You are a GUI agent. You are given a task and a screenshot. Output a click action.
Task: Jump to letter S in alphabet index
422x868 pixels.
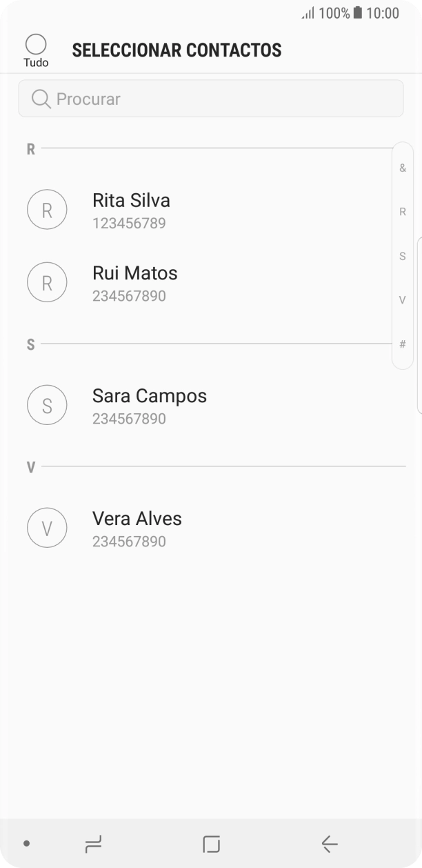(x=402, y=256)
